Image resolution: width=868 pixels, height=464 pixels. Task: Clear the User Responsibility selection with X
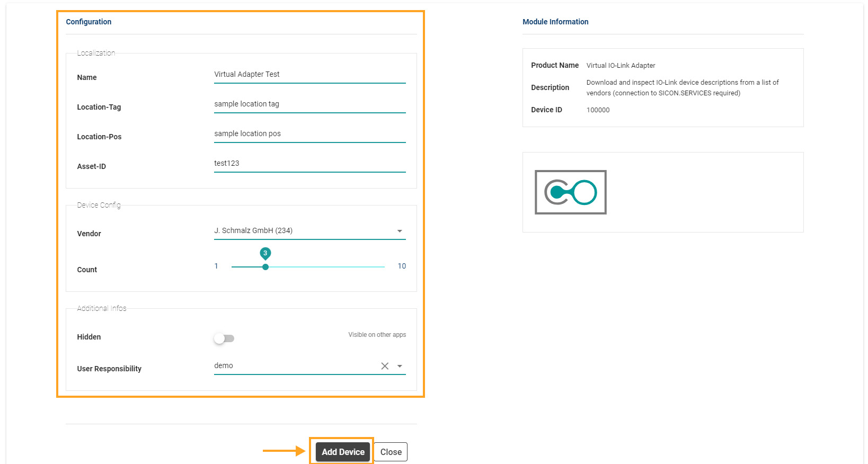click(x=385, y=366)
